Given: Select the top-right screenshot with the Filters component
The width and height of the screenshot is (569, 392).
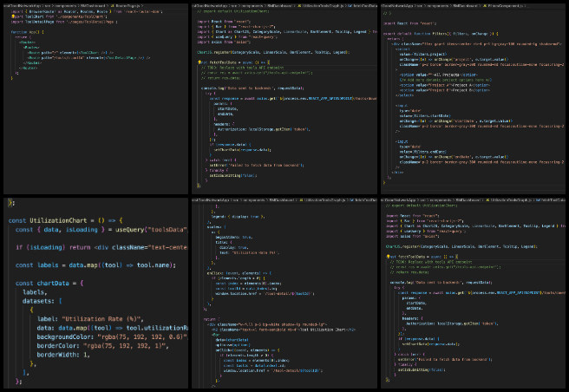Looking at the screenshot, I should click(474, 99).
